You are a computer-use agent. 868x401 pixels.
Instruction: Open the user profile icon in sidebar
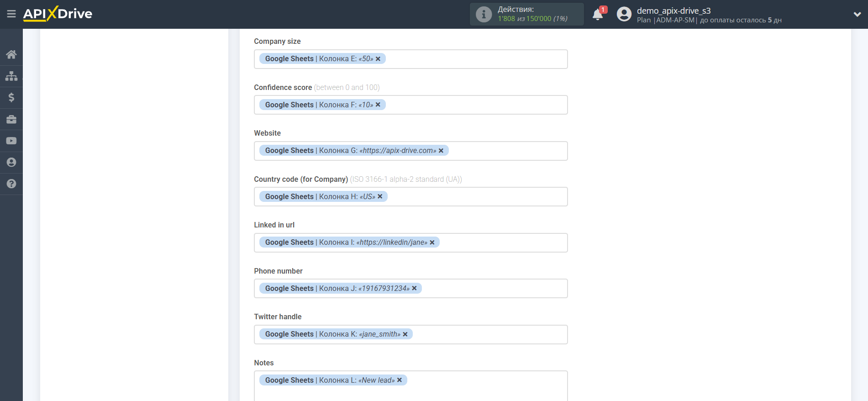point(11,162)
